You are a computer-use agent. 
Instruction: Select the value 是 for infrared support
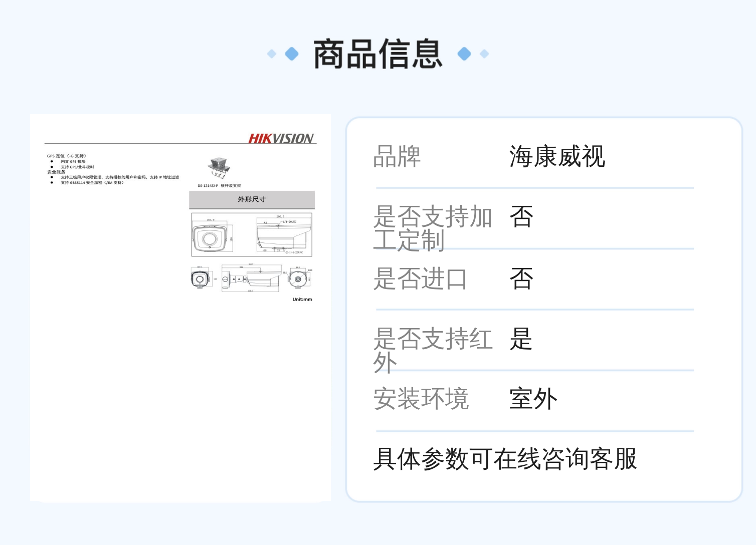(521, 339)
